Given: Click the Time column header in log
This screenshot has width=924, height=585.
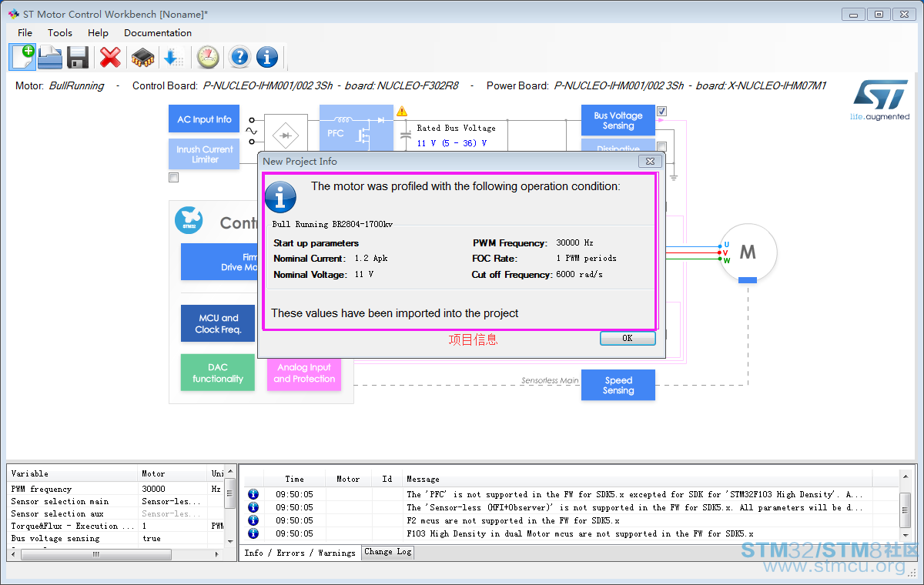Looking at the screenshot, I should 294,479.
